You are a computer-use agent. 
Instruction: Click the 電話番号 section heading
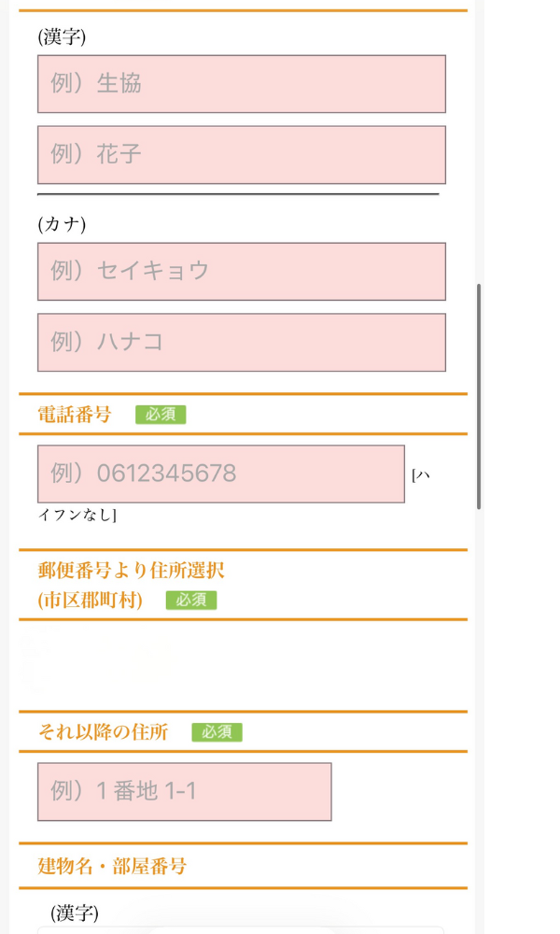[75, 415]
